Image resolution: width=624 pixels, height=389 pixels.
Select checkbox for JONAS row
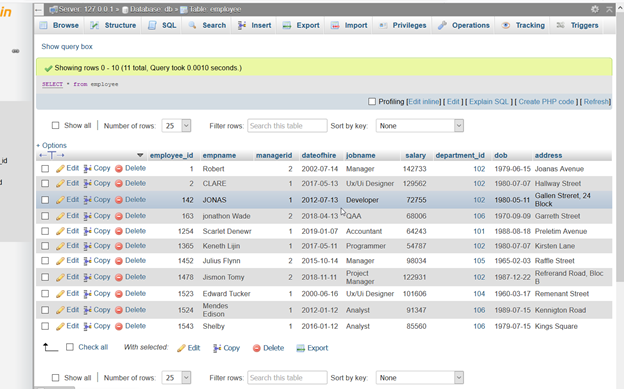45,200
